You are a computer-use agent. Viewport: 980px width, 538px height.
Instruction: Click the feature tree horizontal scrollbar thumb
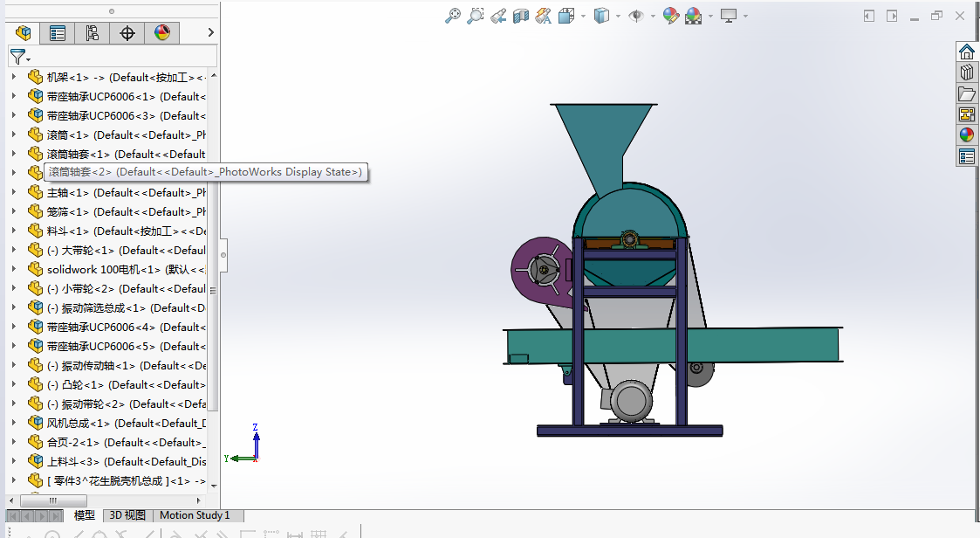[x=53, y=500]
